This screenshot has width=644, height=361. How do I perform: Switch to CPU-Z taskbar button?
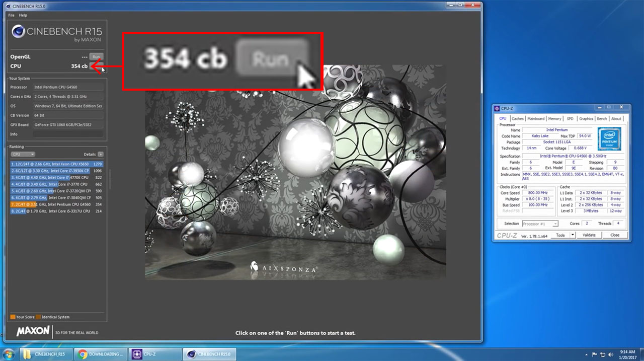(x=155, y=354)
